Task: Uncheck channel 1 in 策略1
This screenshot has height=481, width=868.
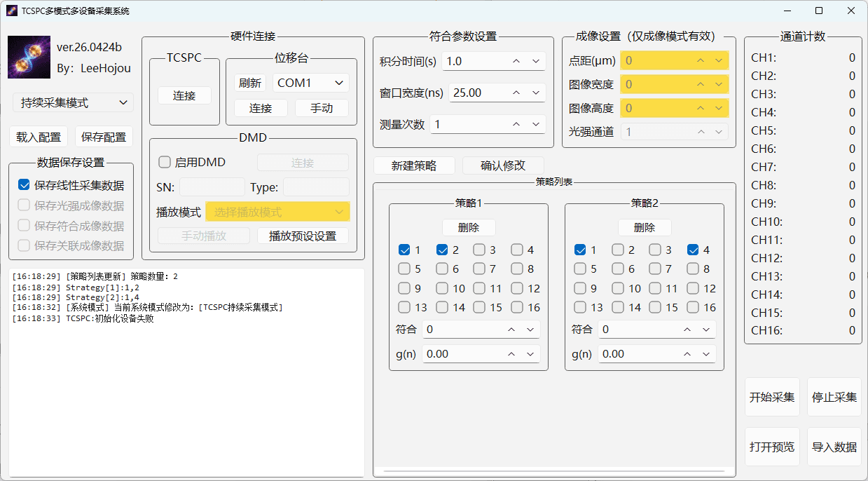Action: (404, 250)
